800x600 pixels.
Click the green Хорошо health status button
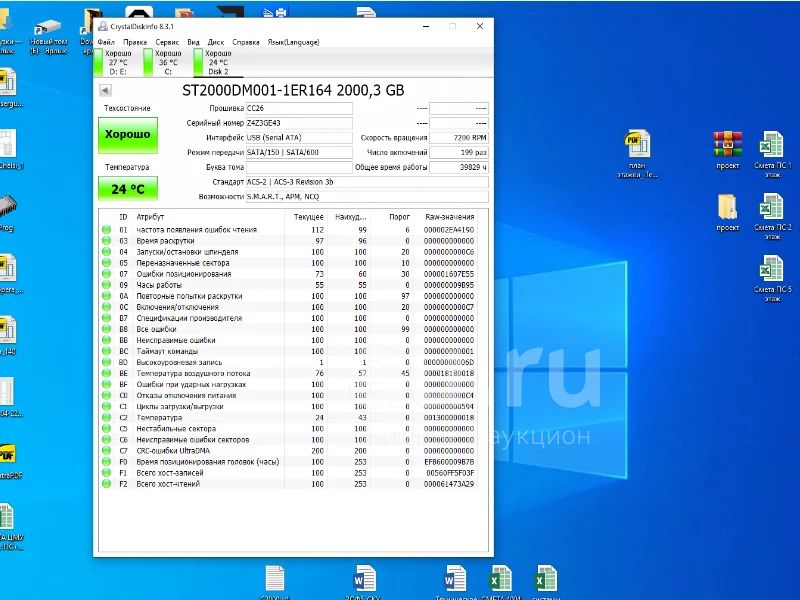point(128,135)
